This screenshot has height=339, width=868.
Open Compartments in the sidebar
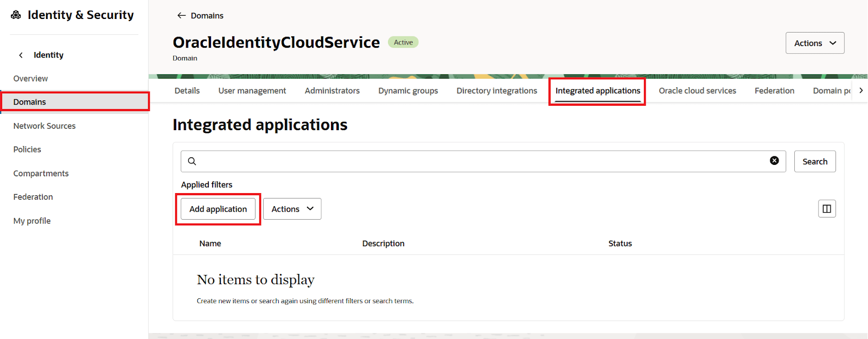(x=41, y=174)
